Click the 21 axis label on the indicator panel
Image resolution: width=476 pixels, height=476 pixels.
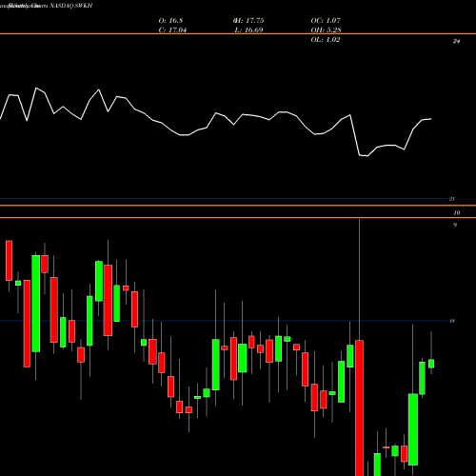pyautogui.click(x=452, y=199)
